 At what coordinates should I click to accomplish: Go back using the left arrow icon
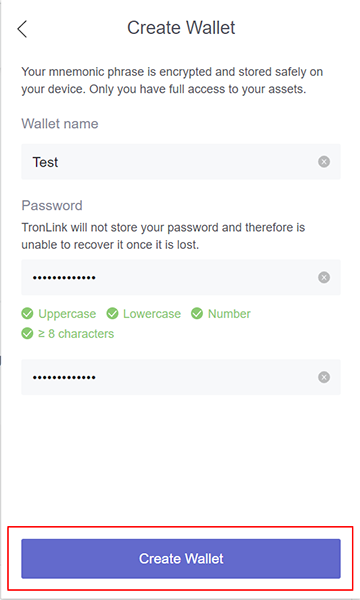(22, 29)
